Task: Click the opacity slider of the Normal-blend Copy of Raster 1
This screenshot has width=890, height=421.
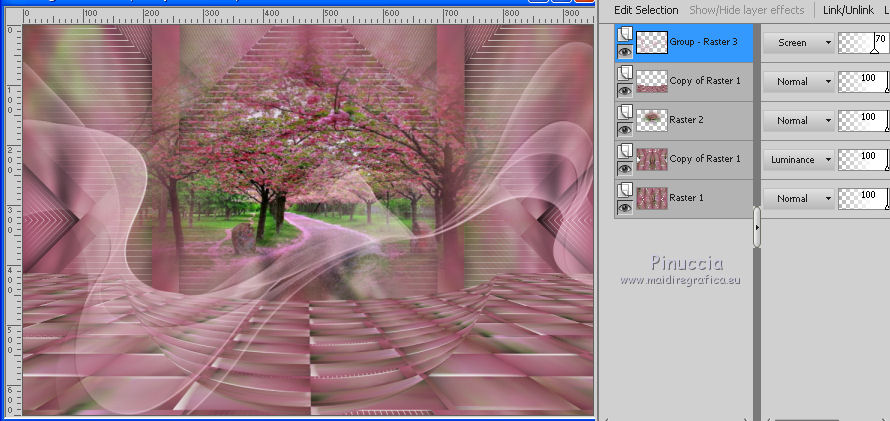Action: (863, 82)
